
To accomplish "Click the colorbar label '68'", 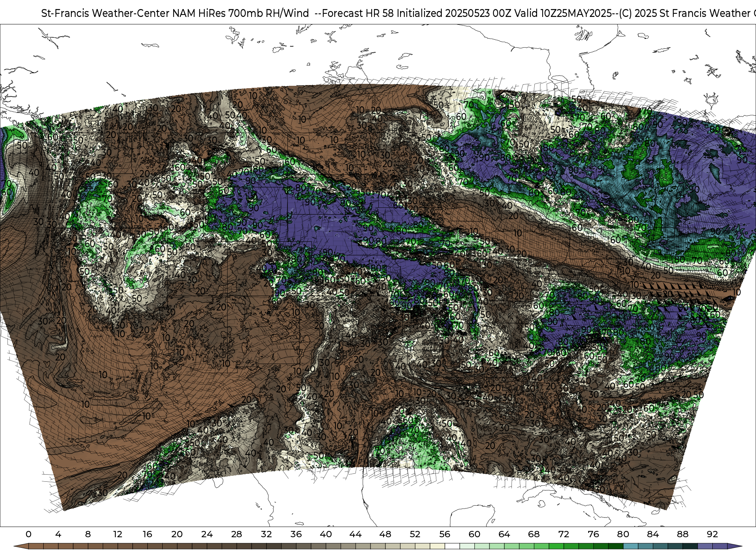I will (534, 534).
